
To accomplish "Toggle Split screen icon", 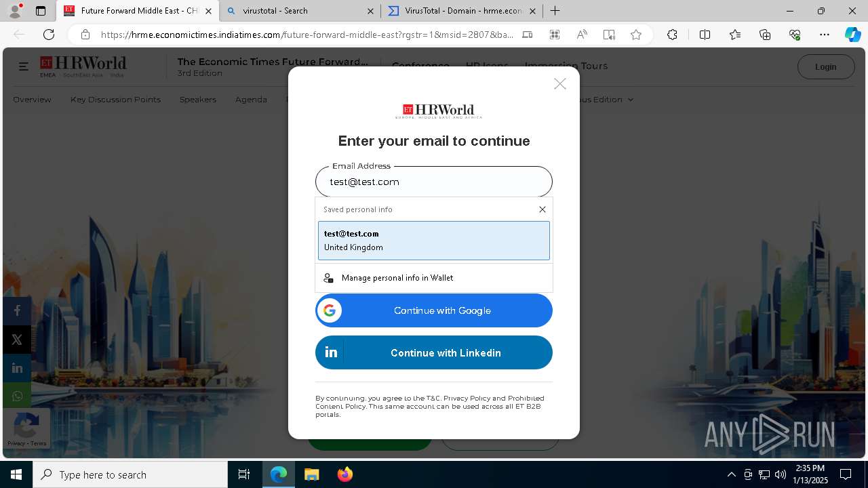I will 705,35.
